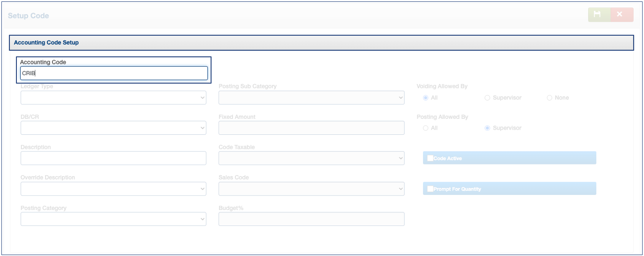
Task: Select None under Voiding Allowed By
Action: click(549, 98)
